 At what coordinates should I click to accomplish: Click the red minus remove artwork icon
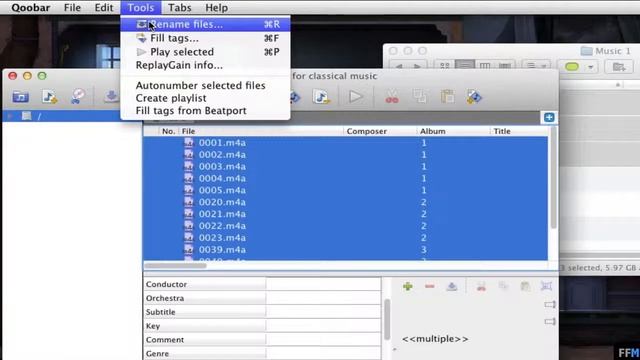[429, 287]
